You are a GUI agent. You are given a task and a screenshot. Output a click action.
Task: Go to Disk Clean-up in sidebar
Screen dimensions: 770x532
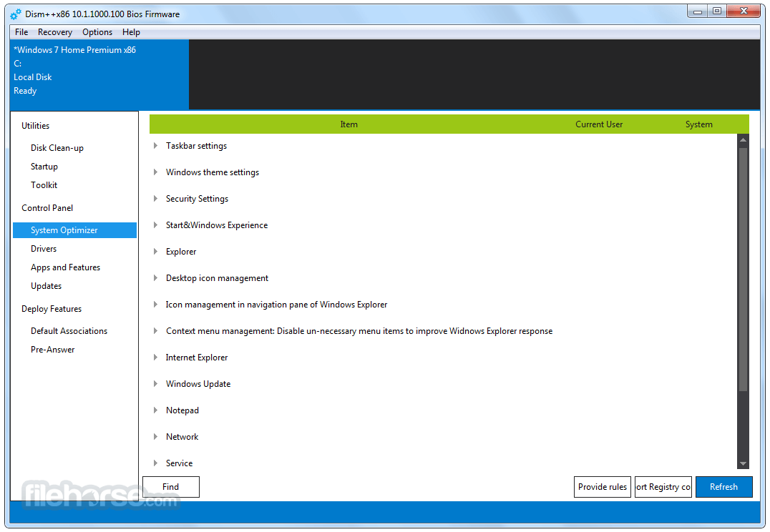(x=57, y=148)
